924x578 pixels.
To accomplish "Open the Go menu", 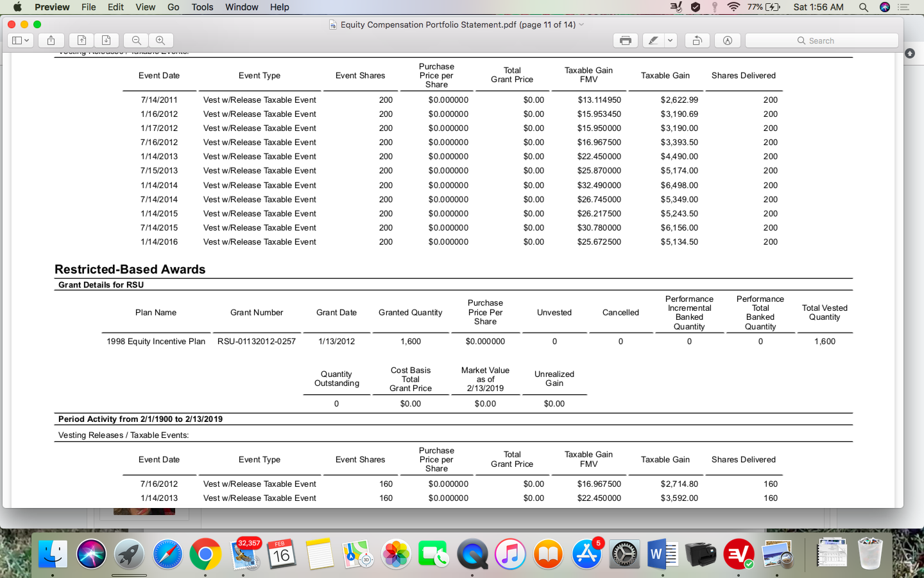I will coord(173,7).
